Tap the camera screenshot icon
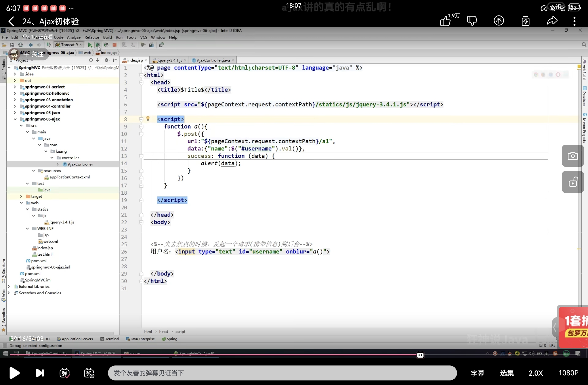This screenshot has width=588, height=385. (x=572, y=156)
